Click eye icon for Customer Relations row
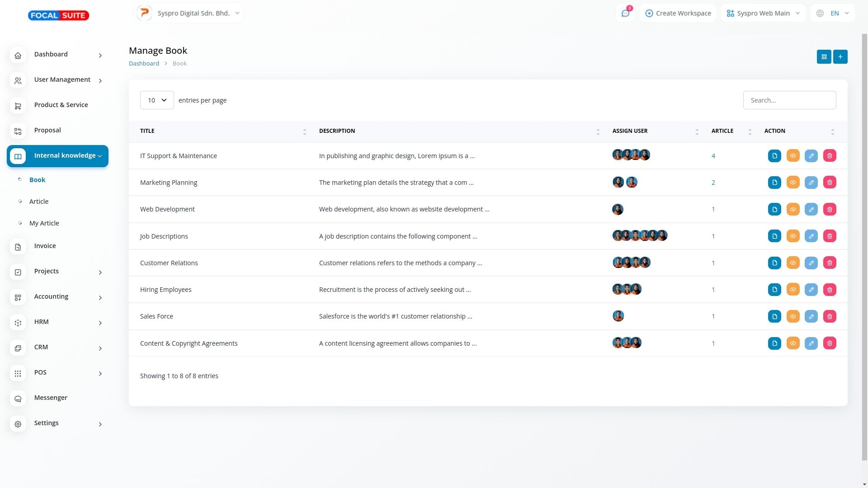Screen dimensions: 868x488 (x=793, y=263)
